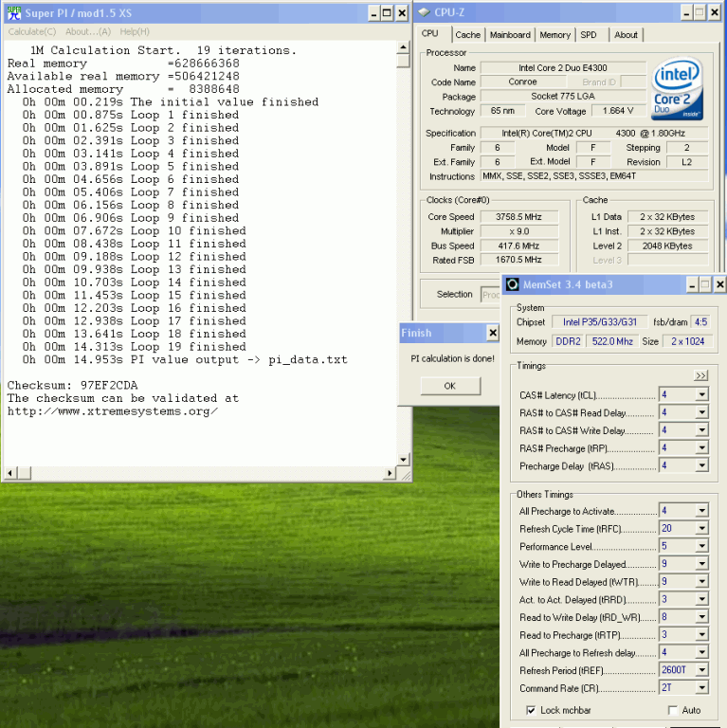Open the CAS# Latency (tCL) dropdown
727x728 pixels.
pos(701,394)
